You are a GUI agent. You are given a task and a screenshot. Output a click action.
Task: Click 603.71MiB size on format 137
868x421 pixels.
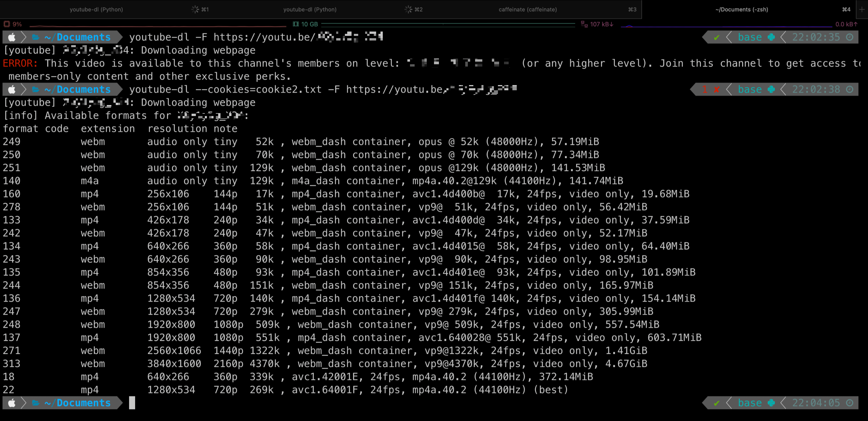click(675, 338)
